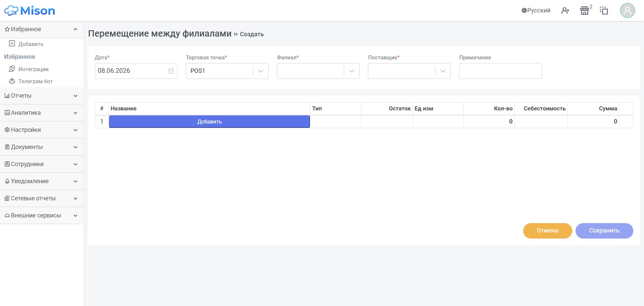The width and height of the screenshot is (644, 306).
Task: Open the Поставщик dropdown
Action: click(409, 71)
